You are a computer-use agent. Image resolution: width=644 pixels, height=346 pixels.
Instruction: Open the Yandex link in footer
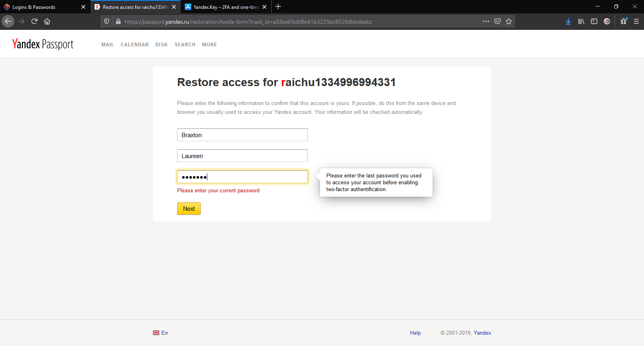(x=482, y=333)
